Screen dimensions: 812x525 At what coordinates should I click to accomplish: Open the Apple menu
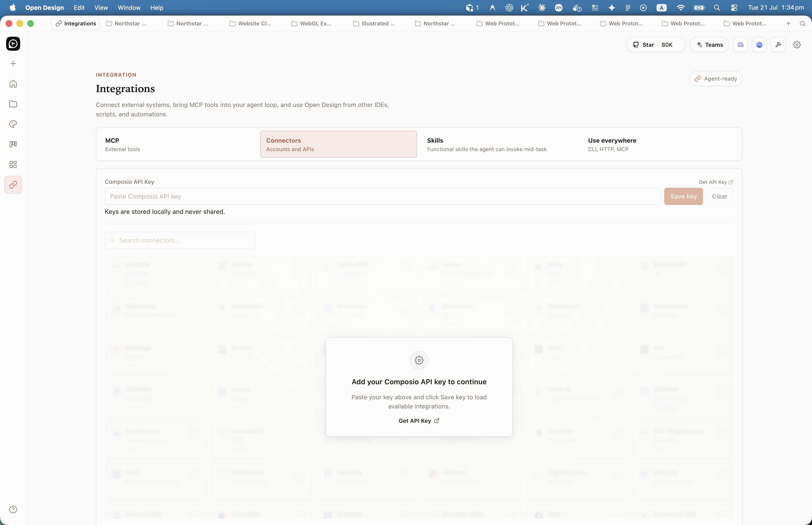click(13, 8)
